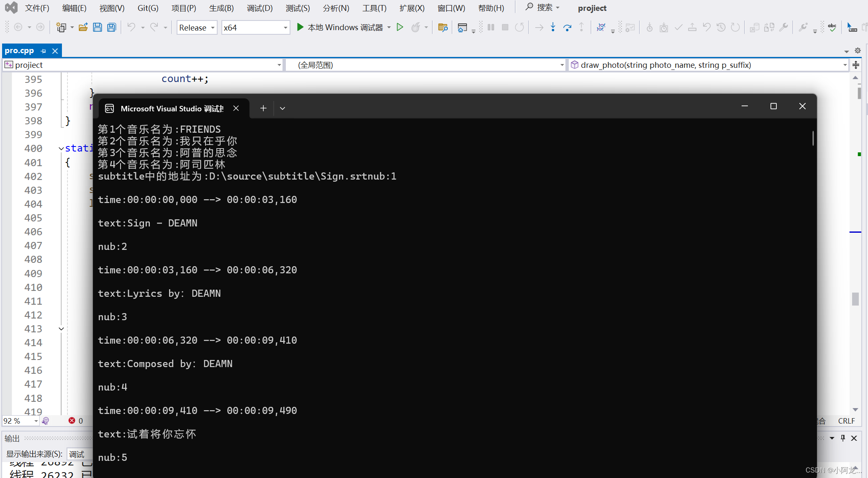Start without debugging using outline play icon
Screen dimensions: 868x478
tap(400, 28)
